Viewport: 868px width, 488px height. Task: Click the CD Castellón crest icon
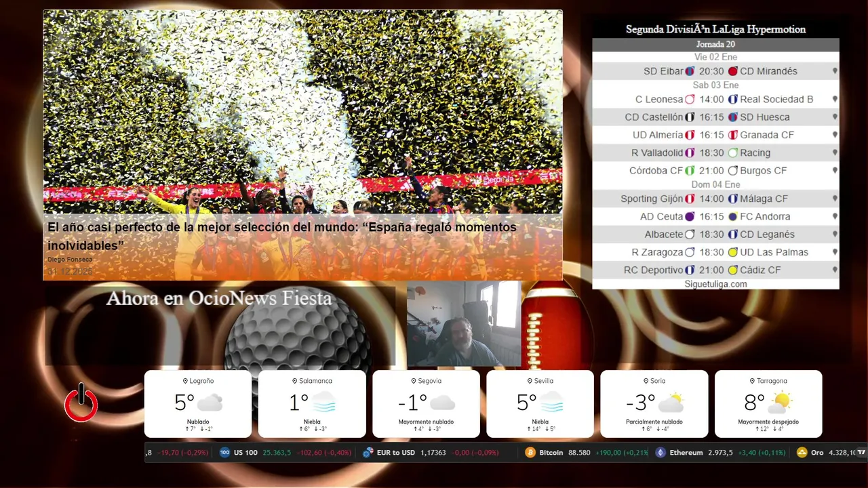tap(690, 117)
